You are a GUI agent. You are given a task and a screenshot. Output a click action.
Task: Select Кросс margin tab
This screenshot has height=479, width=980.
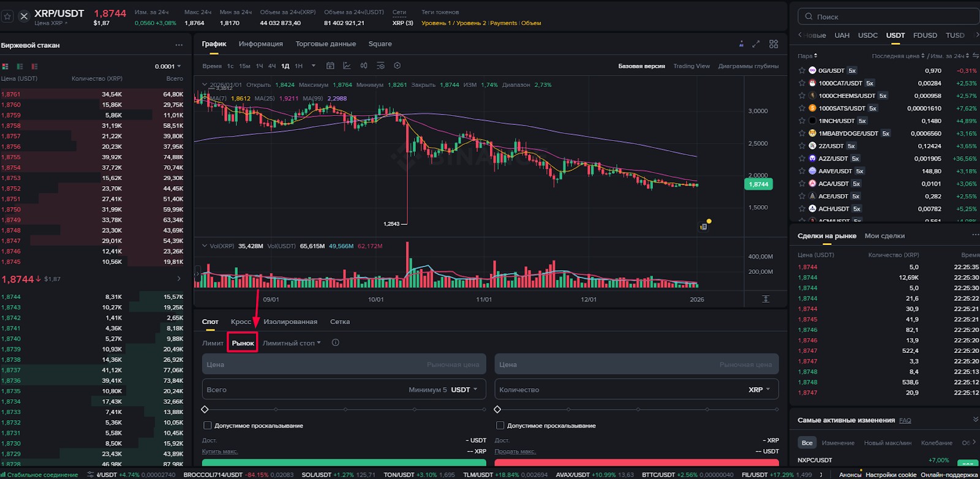point(241,322)
